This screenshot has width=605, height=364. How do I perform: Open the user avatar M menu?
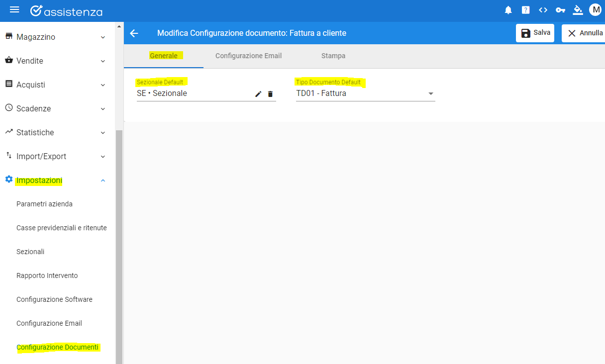coord(595,10)
